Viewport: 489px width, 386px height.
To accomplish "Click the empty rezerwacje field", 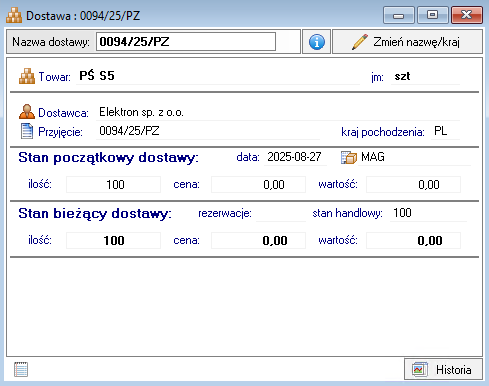I will (x=281, y=213).
